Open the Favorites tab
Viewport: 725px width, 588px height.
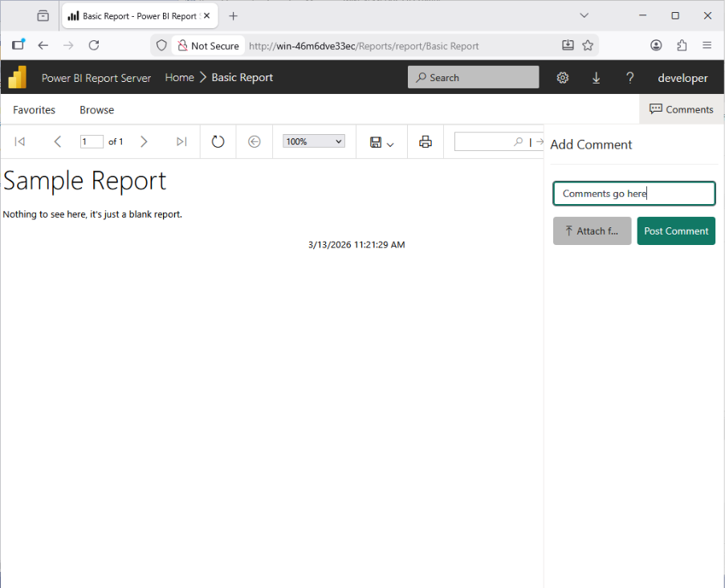[35, 110]
